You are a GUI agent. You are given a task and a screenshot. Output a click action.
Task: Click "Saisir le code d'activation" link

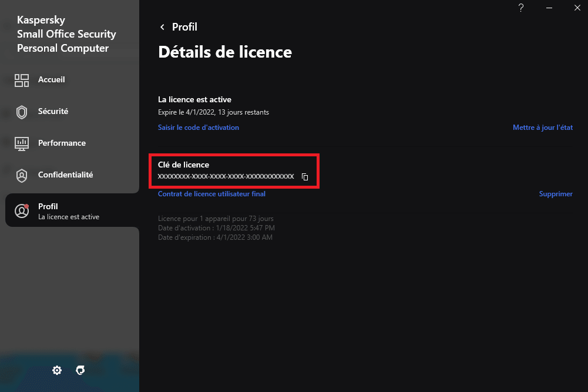[x=199, y=128]
